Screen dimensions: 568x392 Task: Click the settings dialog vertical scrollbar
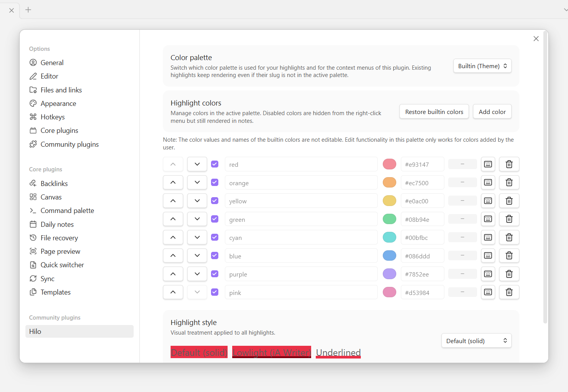tap(545, 177)
